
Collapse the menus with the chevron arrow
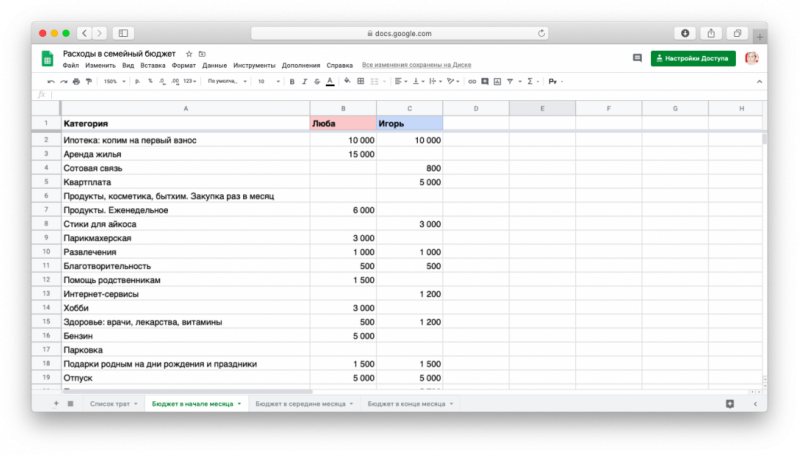tap(759, 82)
